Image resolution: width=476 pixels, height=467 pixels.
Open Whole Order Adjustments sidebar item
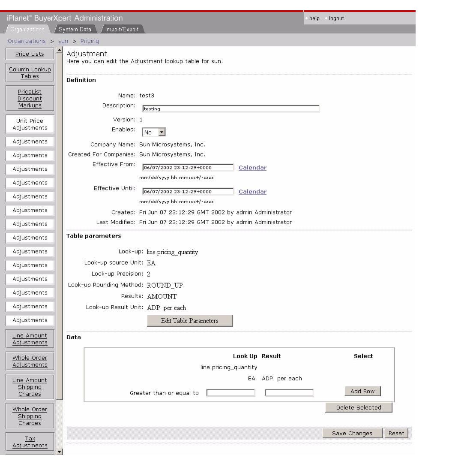[30, 361]
